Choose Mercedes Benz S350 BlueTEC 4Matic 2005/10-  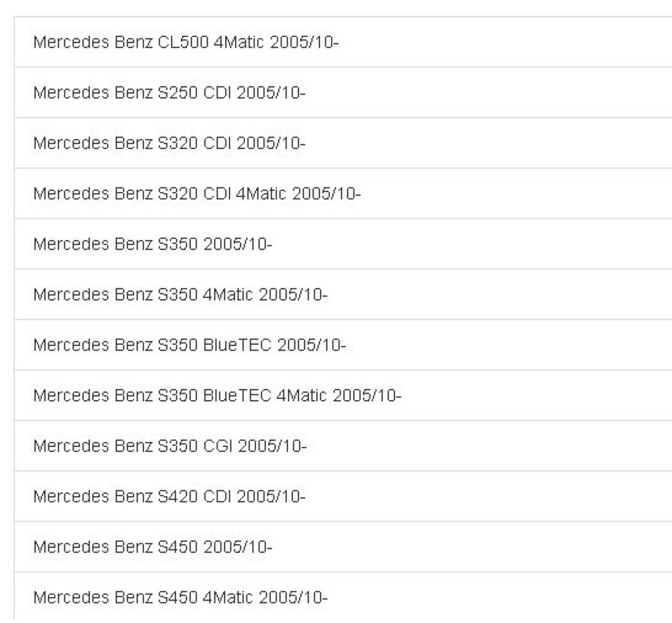pos(343,395)
